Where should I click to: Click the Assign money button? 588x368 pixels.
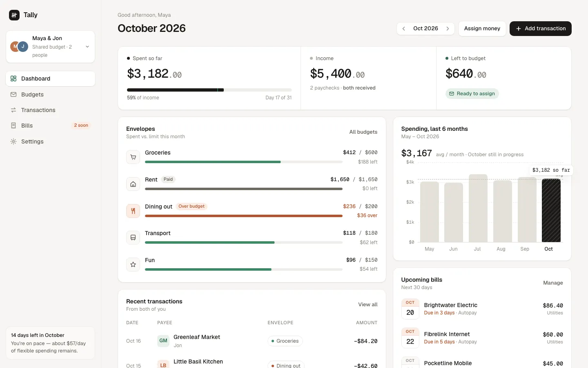(x=482, y=29)
